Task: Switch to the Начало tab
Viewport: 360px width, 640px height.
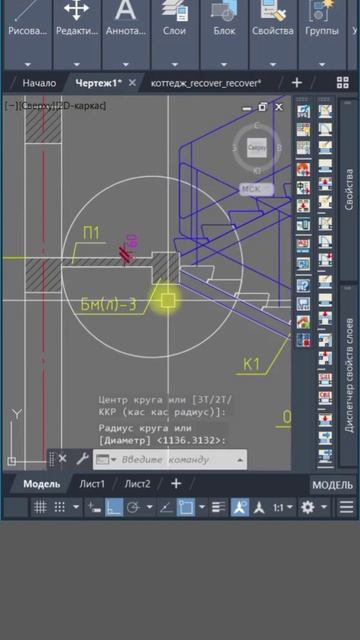Action: point(39,83)
